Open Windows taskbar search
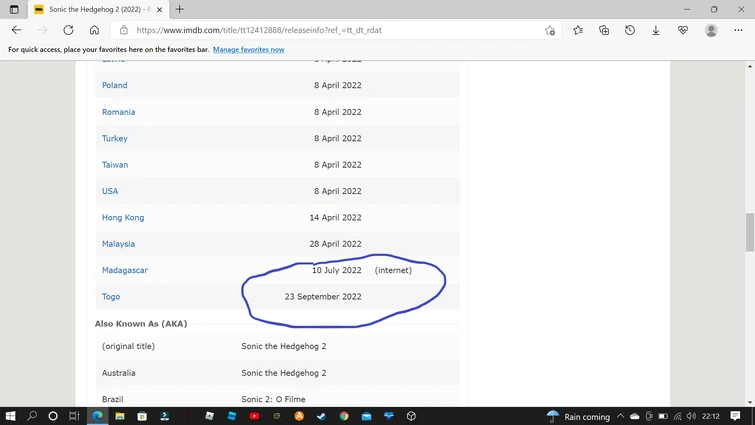This screenshot has height=425, width=755. (x=32, y=416)
